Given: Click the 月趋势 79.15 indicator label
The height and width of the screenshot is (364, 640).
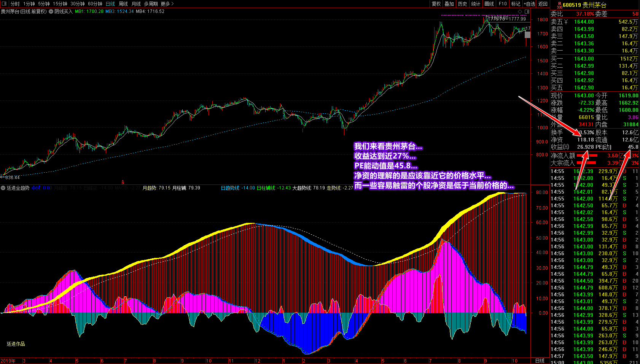Looking at the screenshot, I should (x=156, y=188).
